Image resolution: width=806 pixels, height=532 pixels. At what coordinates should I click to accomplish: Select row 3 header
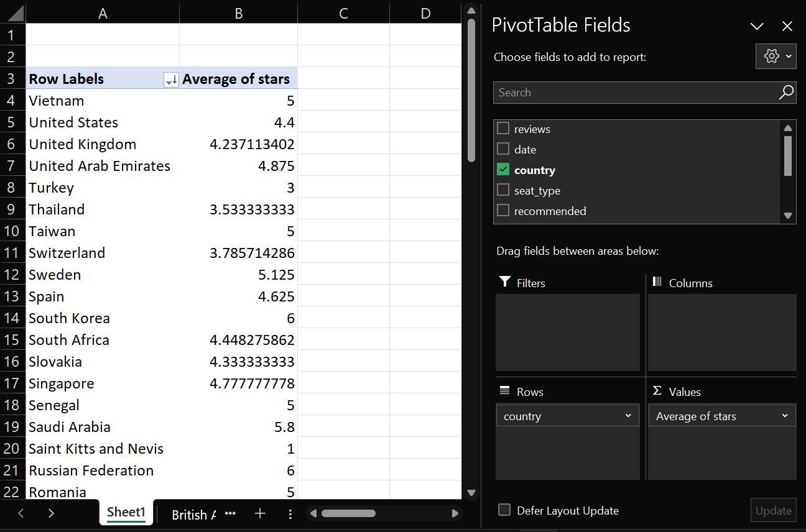tap(12, 79)
